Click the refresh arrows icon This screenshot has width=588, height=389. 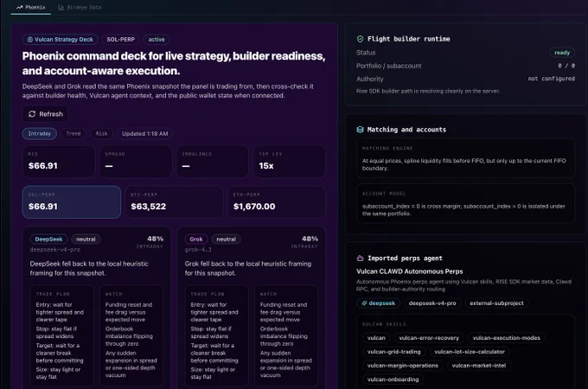point(32,114)
